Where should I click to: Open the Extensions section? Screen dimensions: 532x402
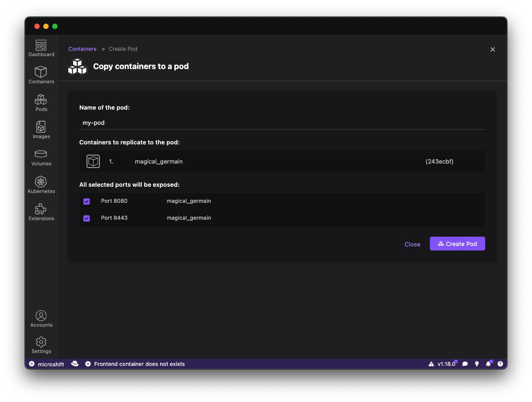click(x=41, y=212)
